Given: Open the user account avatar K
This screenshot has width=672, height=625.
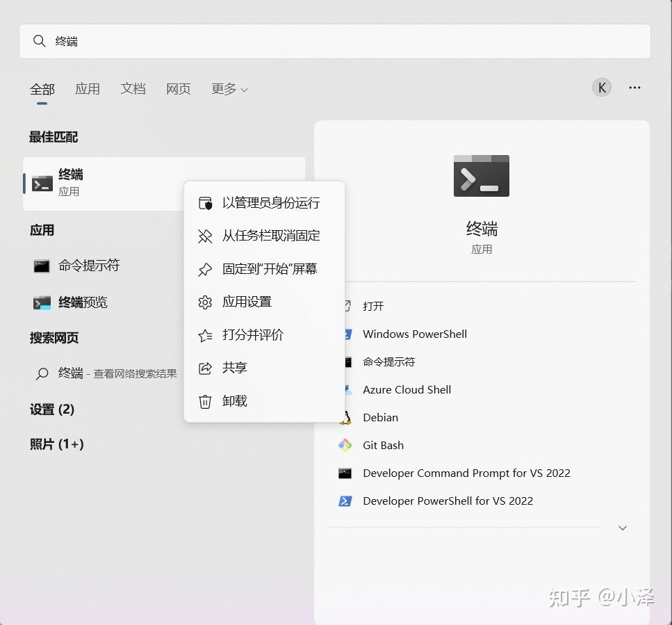Looking at the screenshot, I should point(601,87).
